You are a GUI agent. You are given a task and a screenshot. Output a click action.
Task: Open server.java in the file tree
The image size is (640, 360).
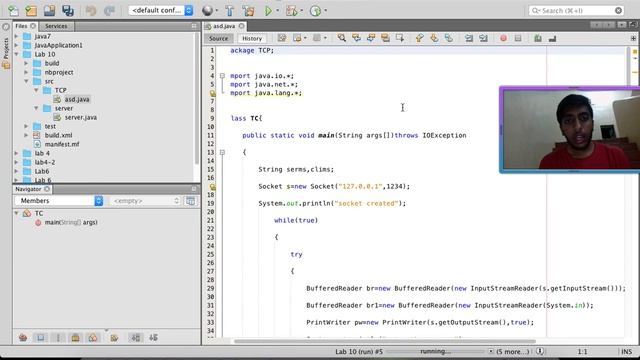81,117
